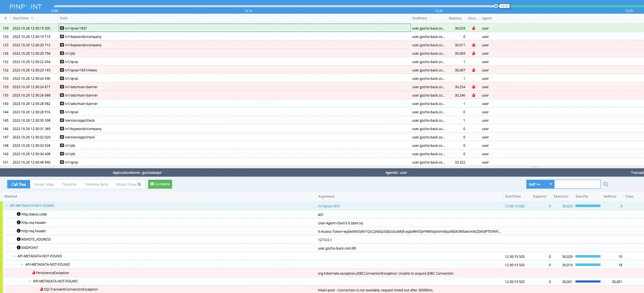Click the call tree search input field
Viewport: 644px width, 293px height.
577,184
